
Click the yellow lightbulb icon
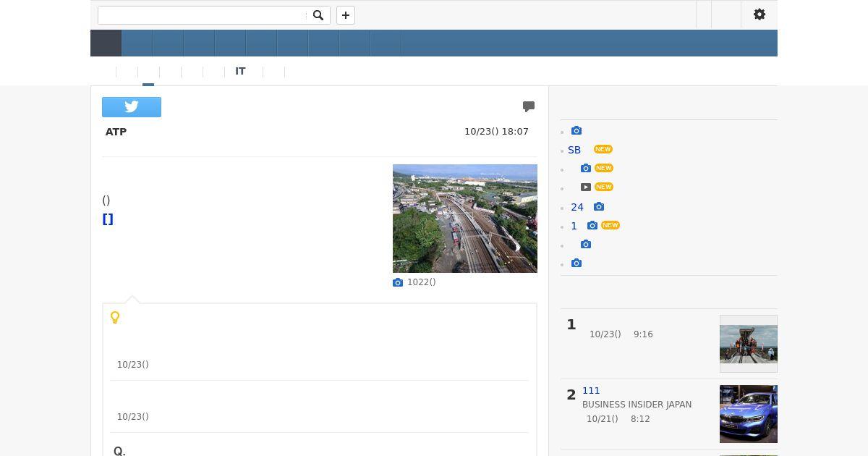click(x=115, y=317)
